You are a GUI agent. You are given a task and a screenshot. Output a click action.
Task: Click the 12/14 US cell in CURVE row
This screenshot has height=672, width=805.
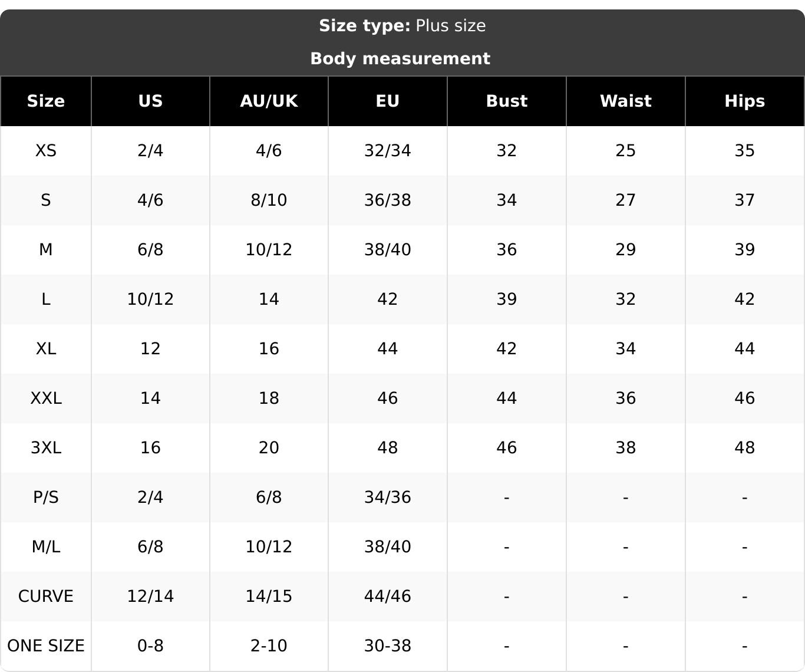150,597
